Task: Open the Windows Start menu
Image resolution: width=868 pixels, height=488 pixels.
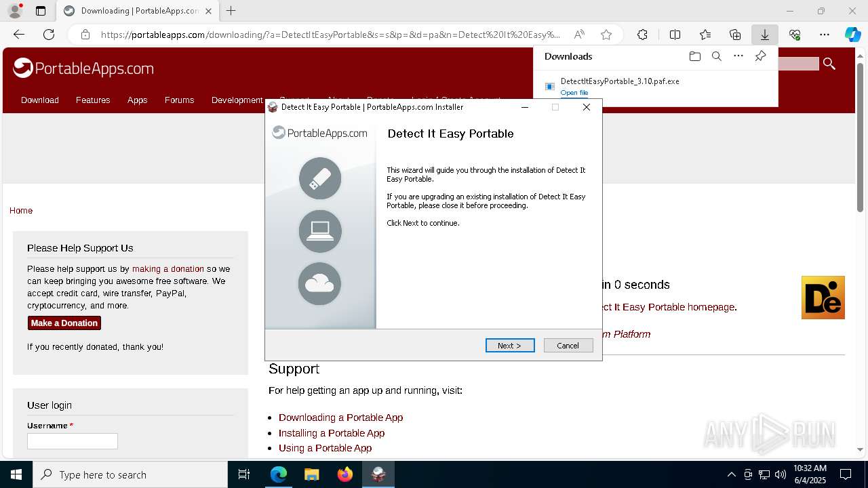Action: (16, 474)
